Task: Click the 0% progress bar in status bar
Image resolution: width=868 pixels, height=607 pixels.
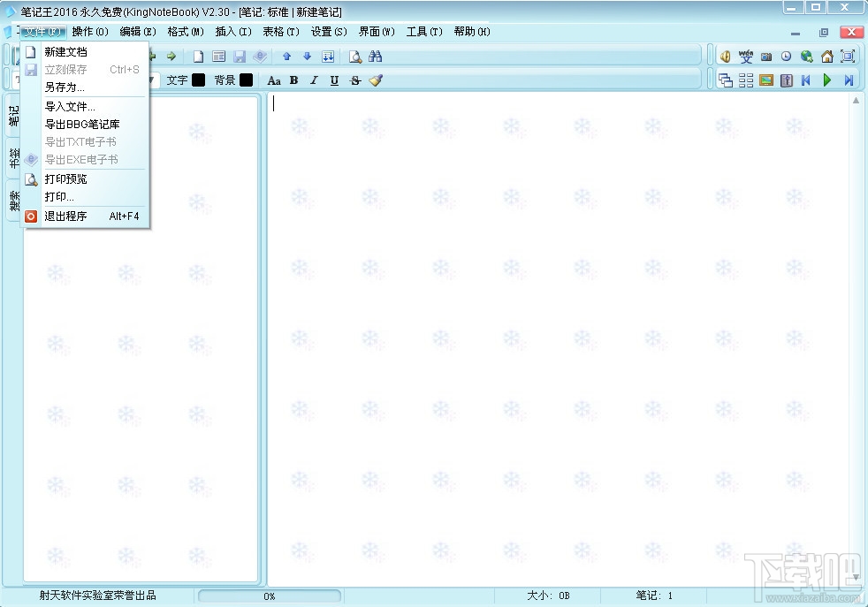Action: point(269,596)
